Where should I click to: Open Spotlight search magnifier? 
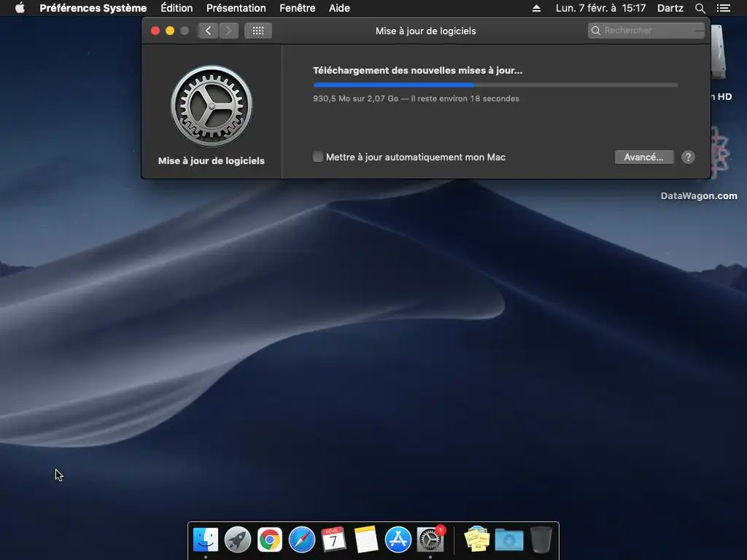(700, 8)
